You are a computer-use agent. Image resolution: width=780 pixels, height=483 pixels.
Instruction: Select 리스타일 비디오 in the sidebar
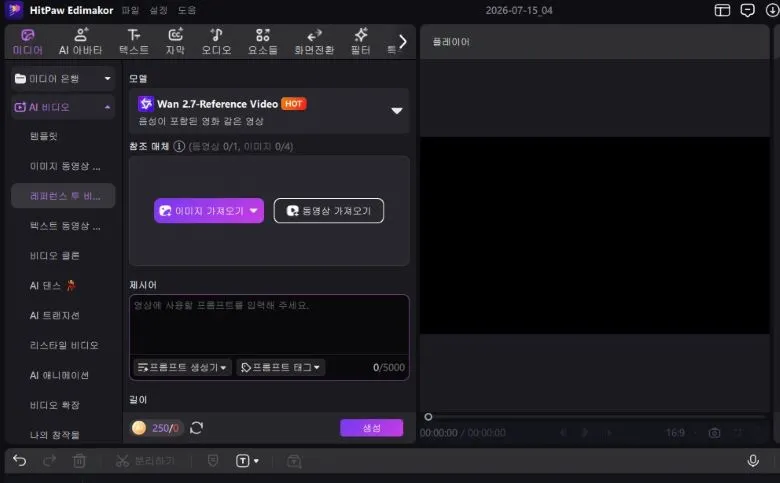(64, 345)
